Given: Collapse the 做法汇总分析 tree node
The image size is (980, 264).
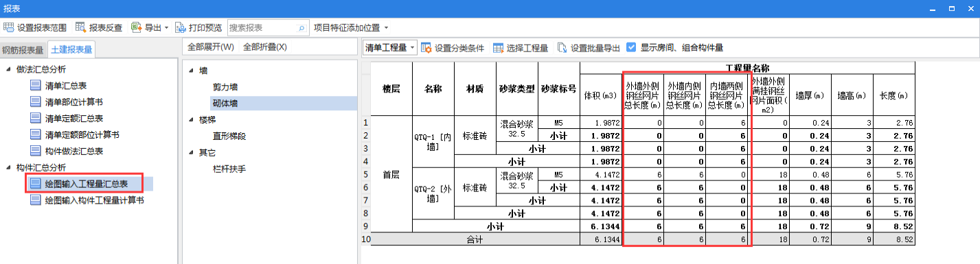Looking at the screenshot, I should click(x=8, y=69).
